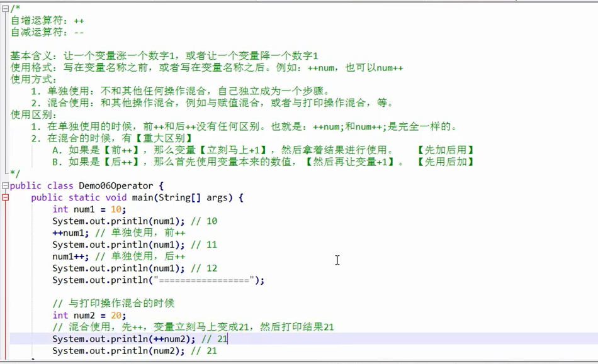598x364 pixels.
Task: Click the comment line '使用区别：'
Action: click(x=33, y=115)
